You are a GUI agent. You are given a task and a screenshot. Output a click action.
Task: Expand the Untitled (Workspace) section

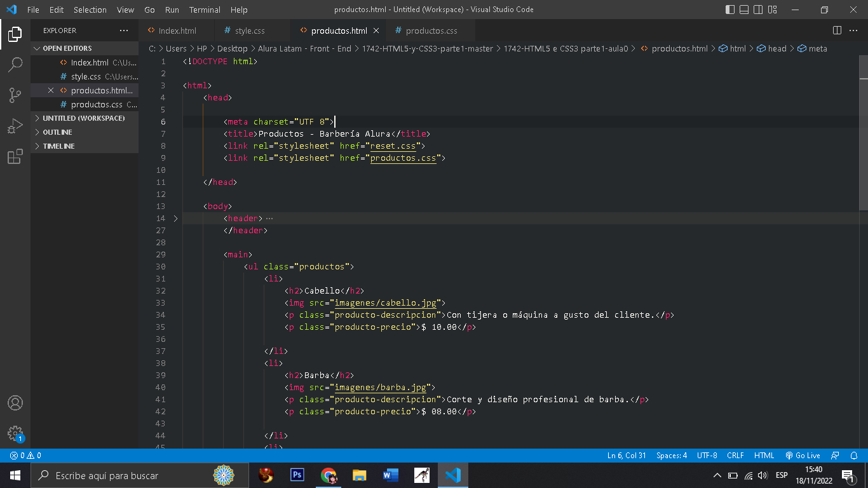85,118
